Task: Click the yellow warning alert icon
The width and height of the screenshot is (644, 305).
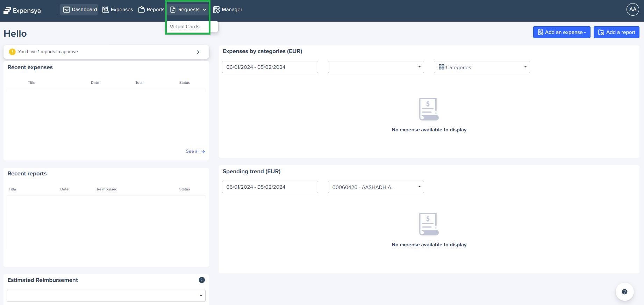Action: [12, 52]
